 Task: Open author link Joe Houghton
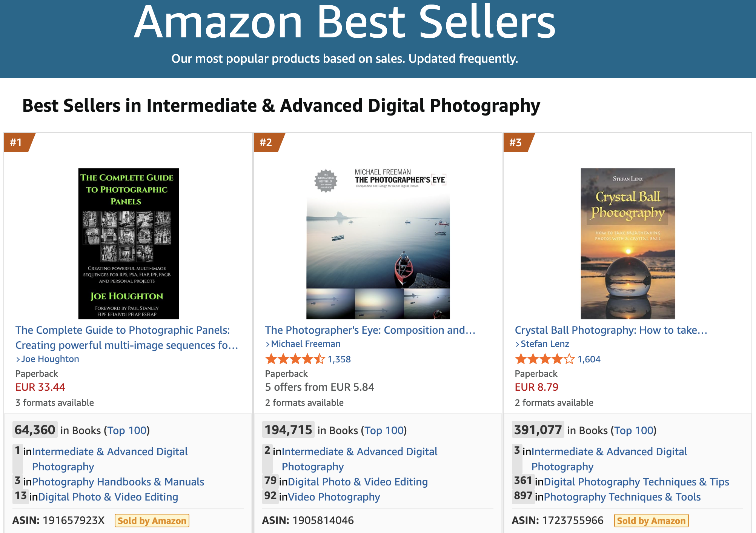coord(50,359)
